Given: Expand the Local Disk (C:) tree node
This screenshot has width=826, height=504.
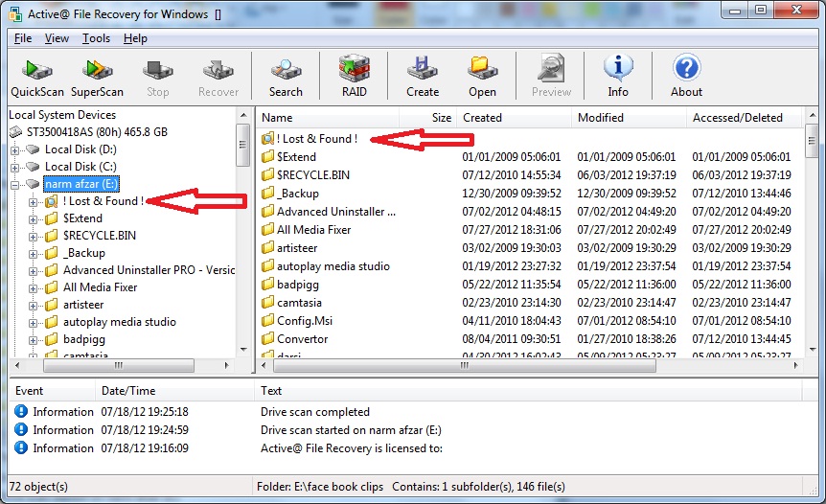Looking at the screenshot, I should (x=15, y=167).
